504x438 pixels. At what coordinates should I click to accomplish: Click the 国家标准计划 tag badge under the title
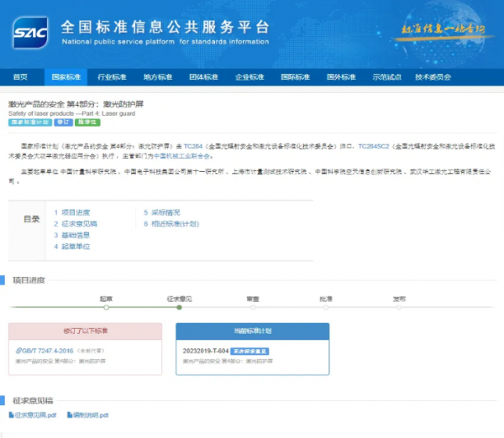tap(29, 123)
